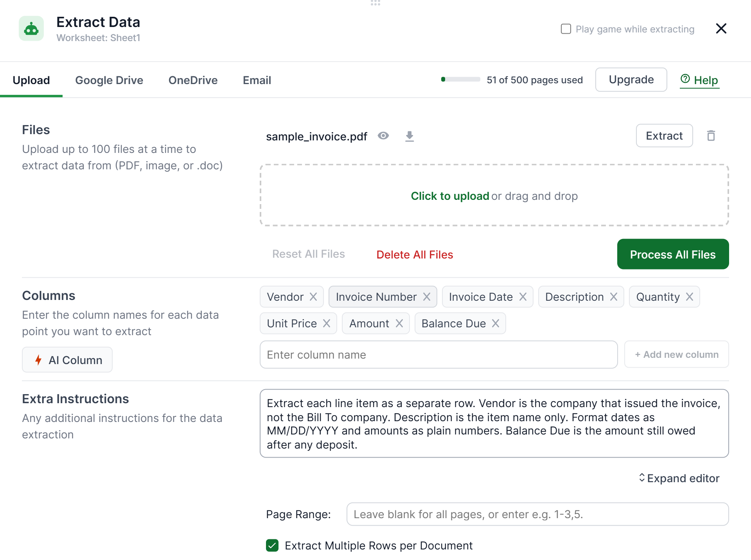Image resolution: width=751 pixels, height=560 pixels.
Task: Remove the Vendor column tag
Action: click(x=313, y=297)
